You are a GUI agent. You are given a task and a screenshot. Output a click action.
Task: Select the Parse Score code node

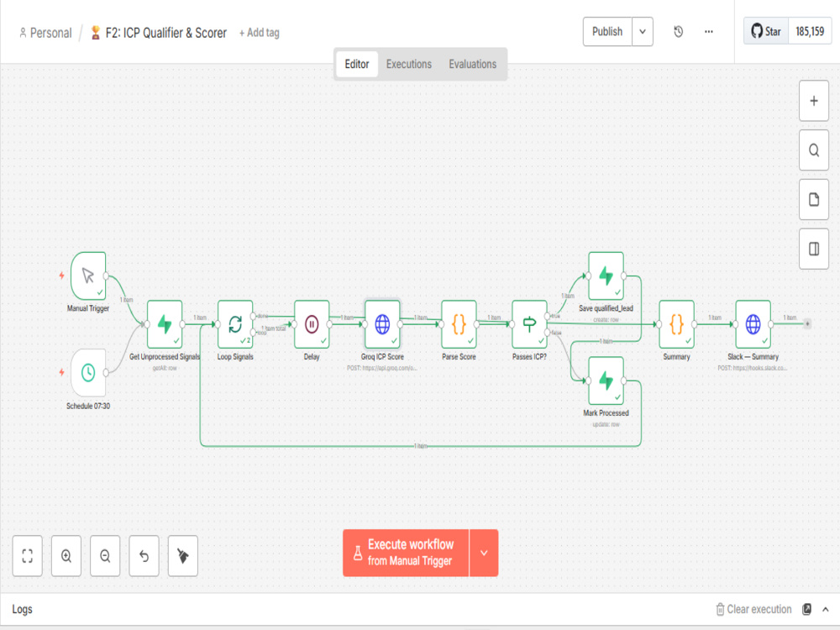(x=459, y=324)
